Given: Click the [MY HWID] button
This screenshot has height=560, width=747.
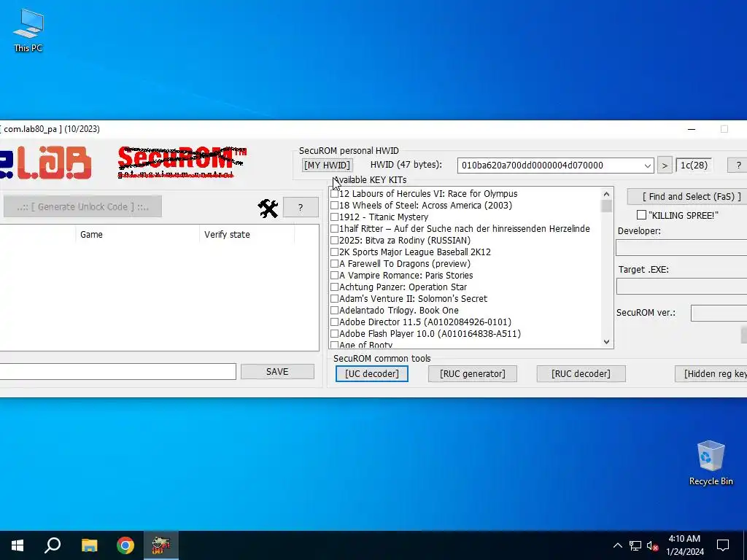Looking at the screenshot, I should coord(328,166).
